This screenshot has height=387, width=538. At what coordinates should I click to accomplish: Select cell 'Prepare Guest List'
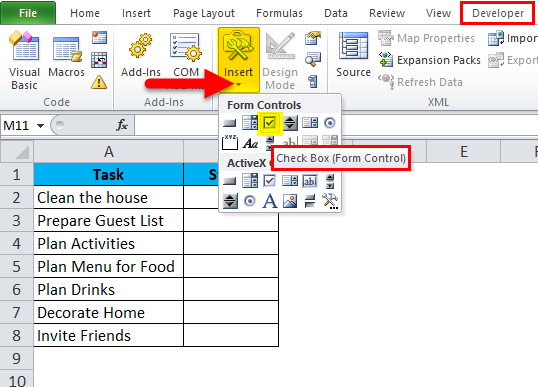coord(109,220)
